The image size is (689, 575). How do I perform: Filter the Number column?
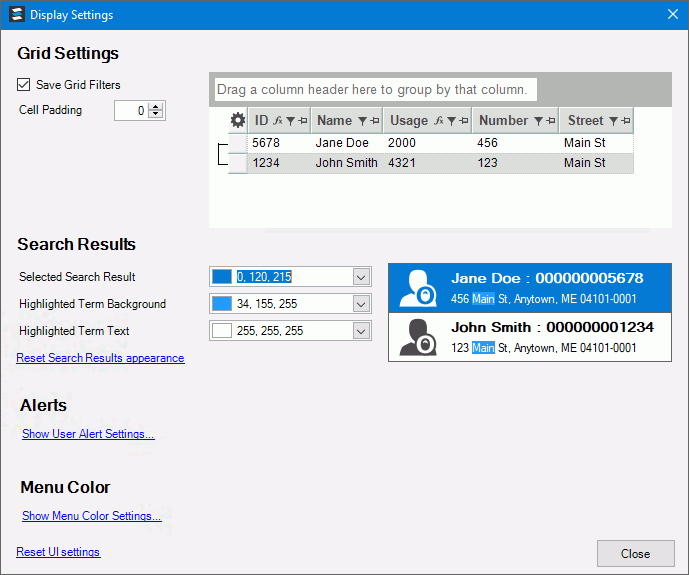[538, 121]
